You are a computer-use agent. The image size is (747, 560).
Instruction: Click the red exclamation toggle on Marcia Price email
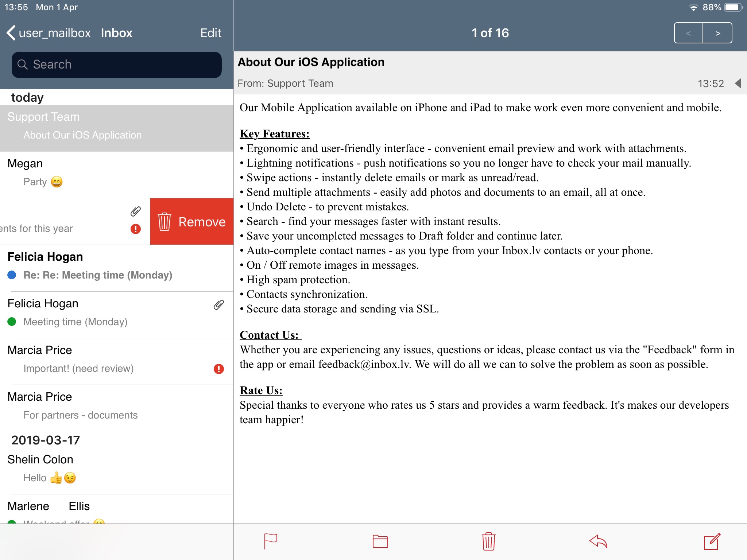click(218, 369)
